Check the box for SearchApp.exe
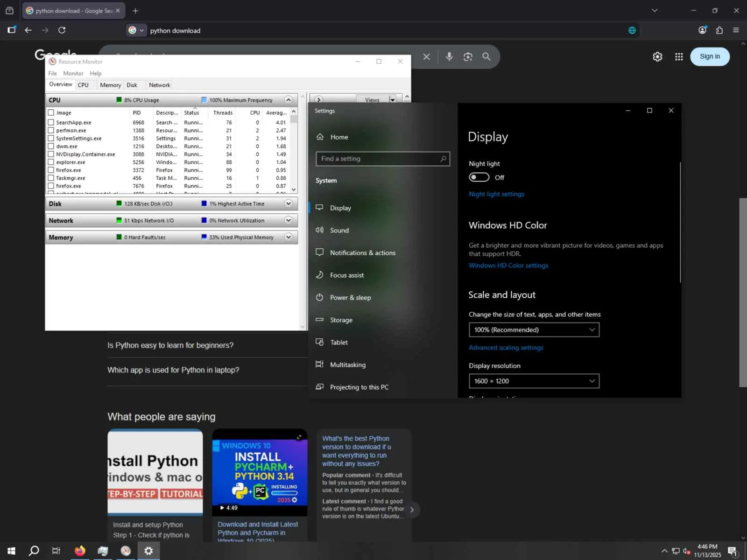Screen dimensions: 747x560 point(51,122)
